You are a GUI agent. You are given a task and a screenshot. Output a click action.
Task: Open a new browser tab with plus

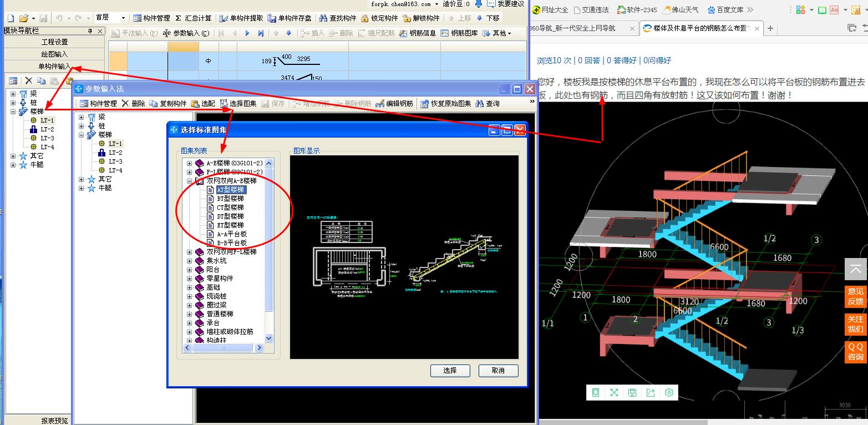point(770,28)
